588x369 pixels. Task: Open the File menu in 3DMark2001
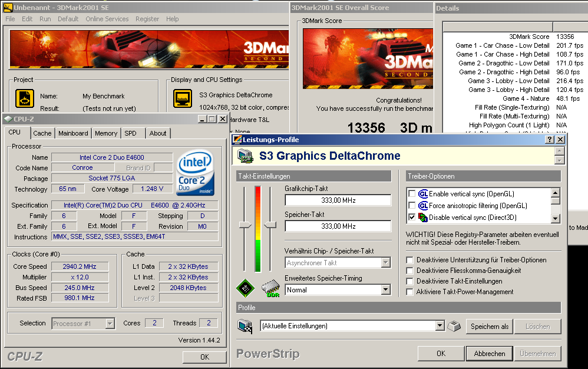tap(10, 19)
